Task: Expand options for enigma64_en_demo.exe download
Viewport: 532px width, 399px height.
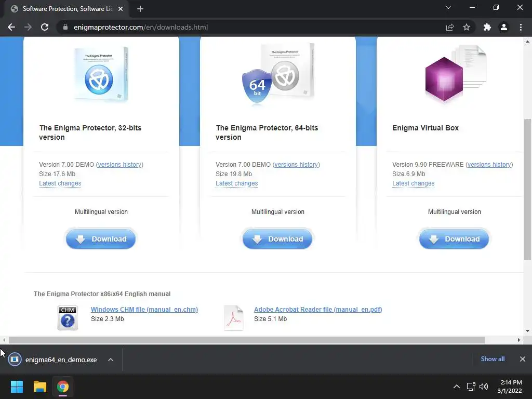Action: coord(111,360)
